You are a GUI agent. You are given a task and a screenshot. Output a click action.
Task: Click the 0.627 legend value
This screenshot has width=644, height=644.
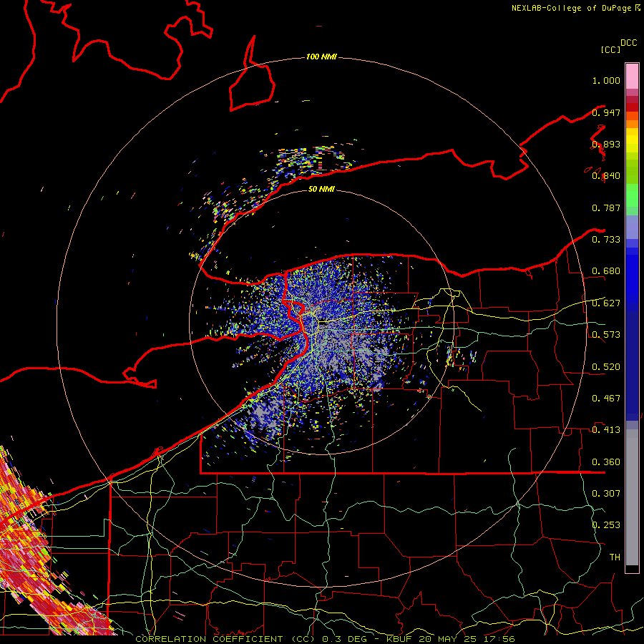pyautogui.click(x=606, y=303)
